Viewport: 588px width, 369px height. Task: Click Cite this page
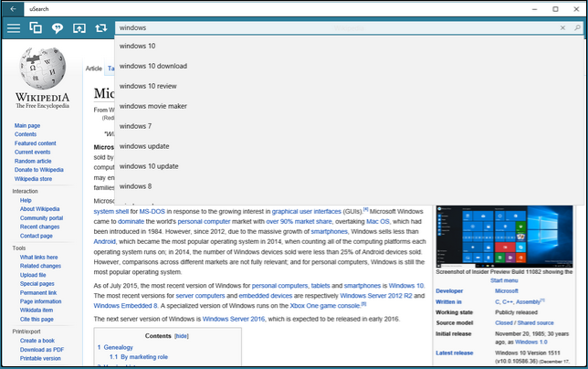(x=37, y=319)
